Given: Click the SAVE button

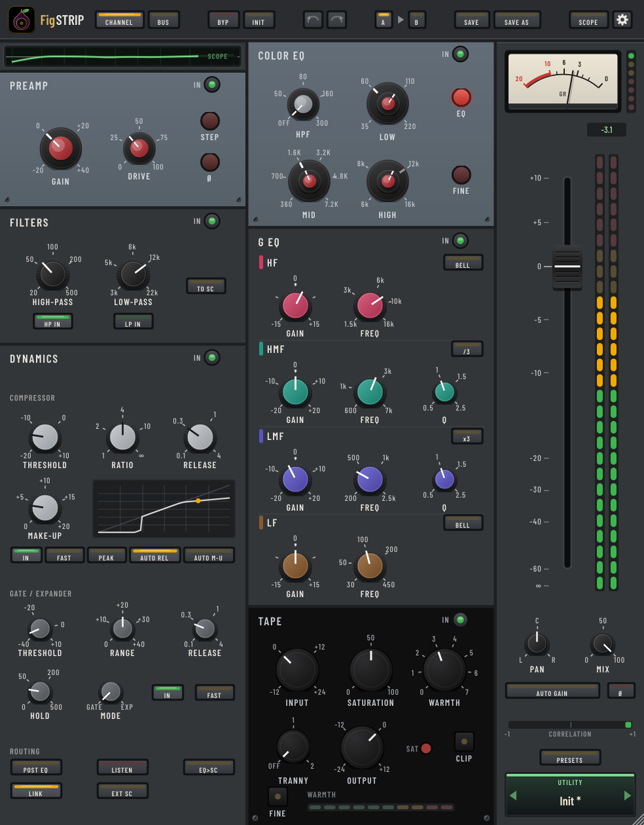Looking at the screenshot, I should (x=471, y=20).
